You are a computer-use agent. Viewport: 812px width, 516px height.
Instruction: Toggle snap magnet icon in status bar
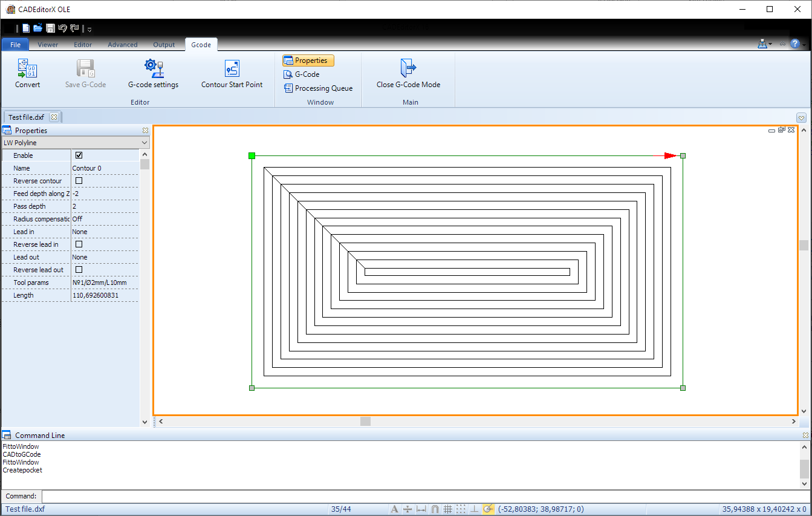point(435,509)
